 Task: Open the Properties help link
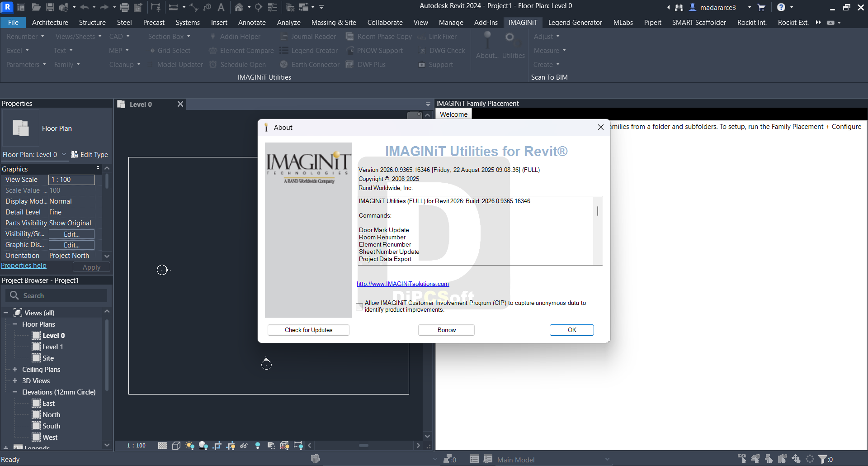24,266
